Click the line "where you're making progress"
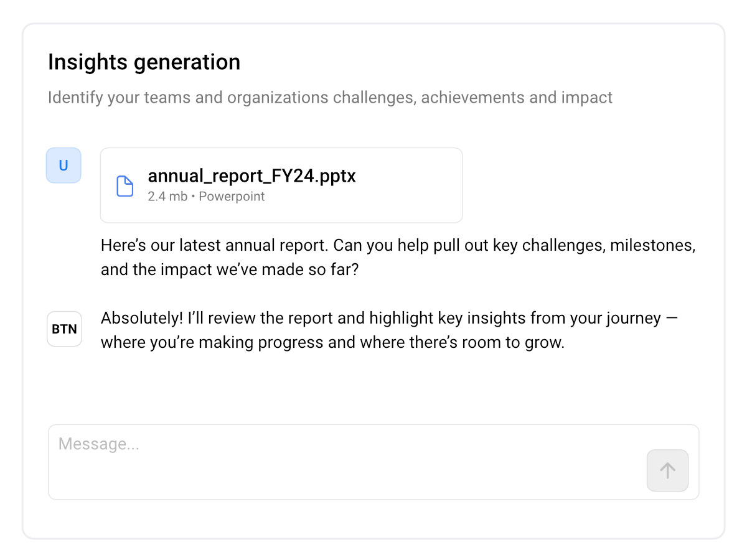 click(332, 343)
